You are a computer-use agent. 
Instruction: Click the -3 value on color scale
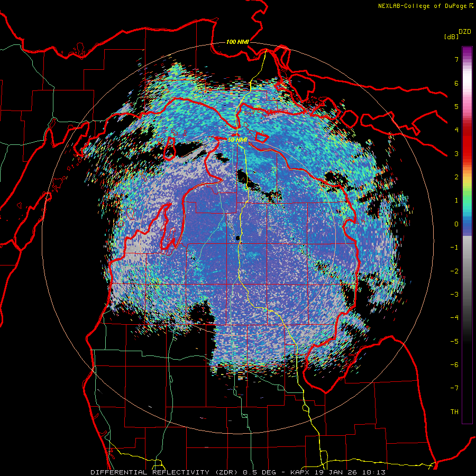point(454,295)
